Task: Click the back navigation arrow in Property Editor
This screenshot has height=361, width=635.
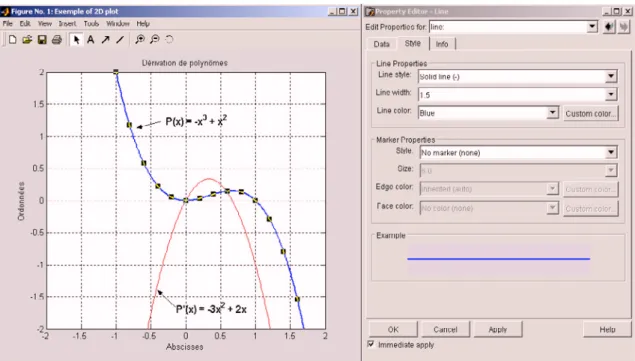Action: [609, 27]
